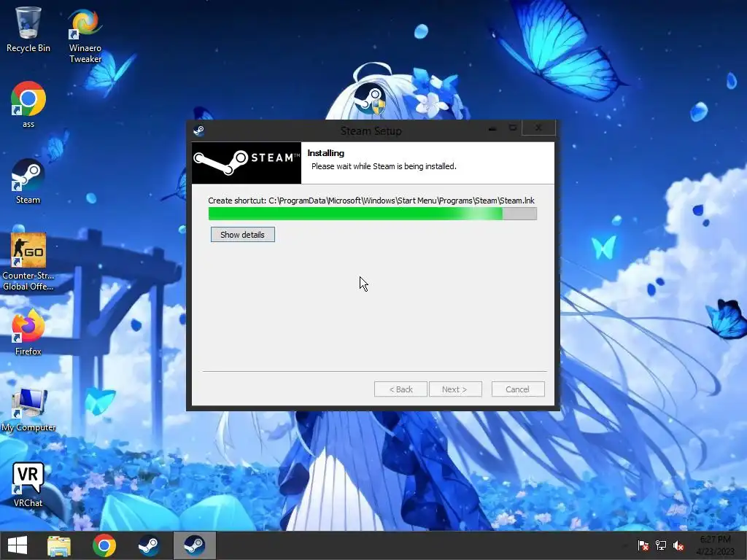Image resolution: width=747 pixels, height=560 pixels.
Task: Select the Firefox desktop shortcut
Action: [28, 332]
